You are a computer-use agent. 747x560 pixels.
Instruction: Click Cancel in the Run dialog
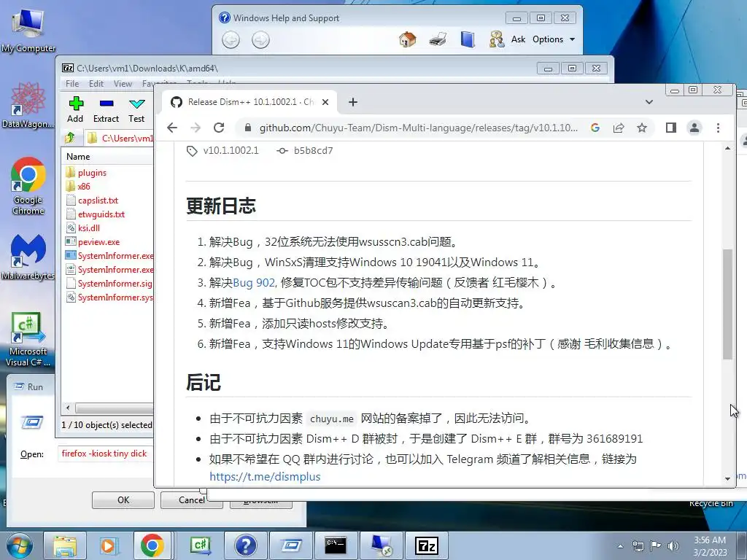(x=192, y=500)
